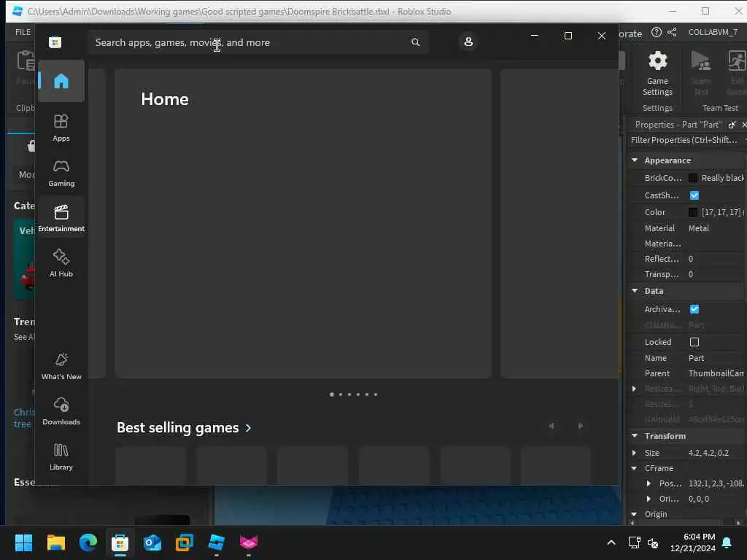Collapse the CFrame property
The image size is (747, 560).
pos(634,469)
